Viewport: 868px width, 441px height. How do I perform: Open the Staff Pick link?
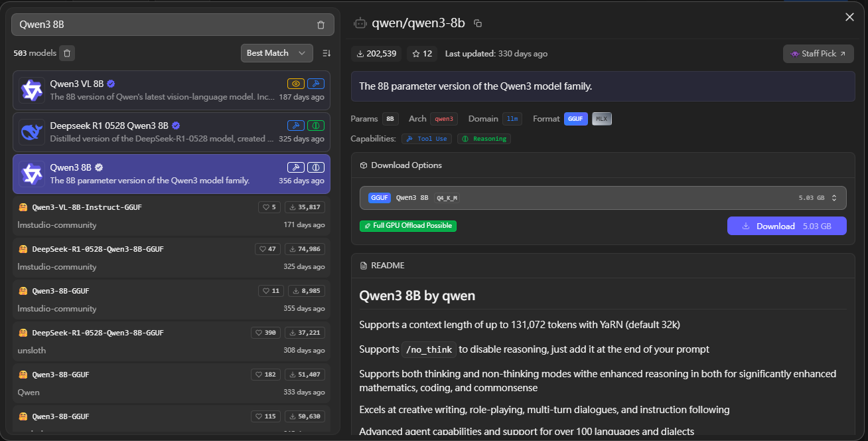coord(818,54)
